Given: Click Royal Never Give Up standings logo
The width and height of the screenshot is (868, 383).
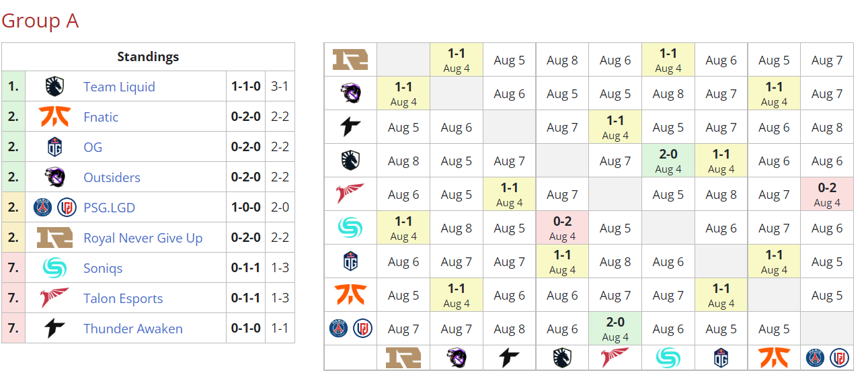Looking at the screenshot, I should coord(54,238).
